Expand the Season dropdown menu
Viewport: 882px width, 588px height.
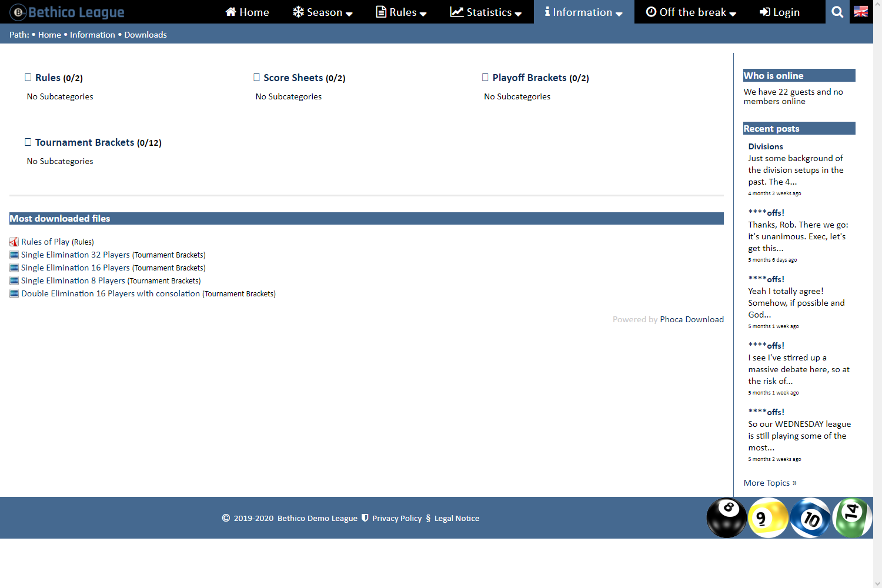(323, 12)
